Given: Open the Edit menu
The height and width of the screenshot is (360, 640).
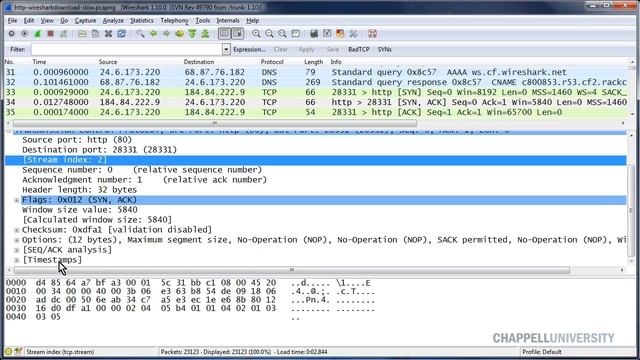Looking at the screenshot, I should (x=29, y=20).
